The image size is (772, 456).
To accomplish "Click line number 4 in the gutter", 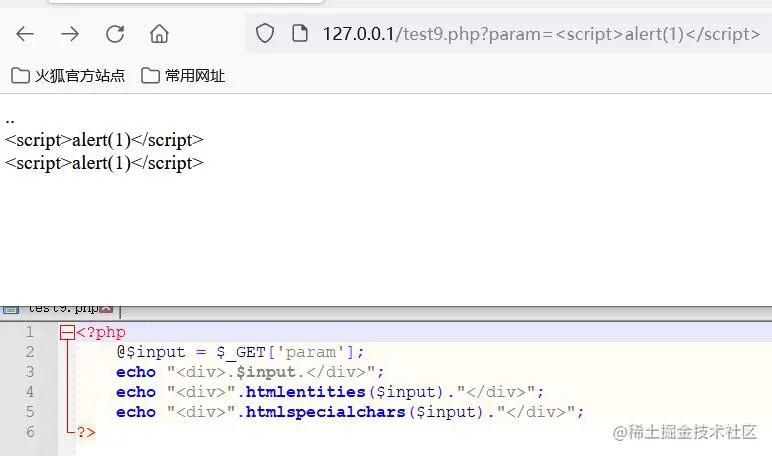I will 30,392.
